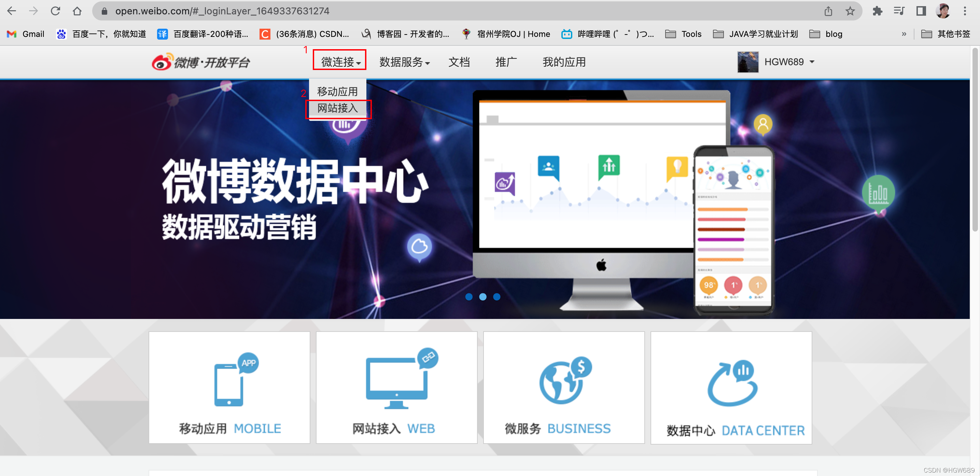980x476 pixels.
Task: Switch to the first banner slide dot
Action: pos(469,297)
